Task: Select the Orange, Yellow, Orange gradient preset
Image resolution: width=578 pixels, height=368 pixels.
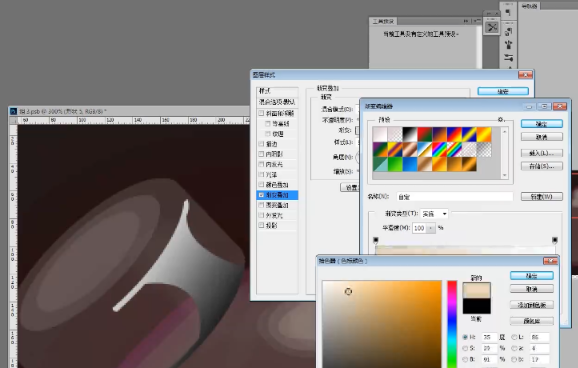Action: tap(484, 135)
